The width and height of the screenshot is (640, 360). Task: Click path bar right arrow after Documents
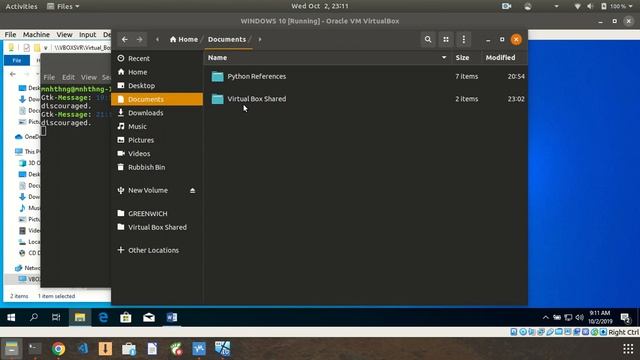coord(260,40)
